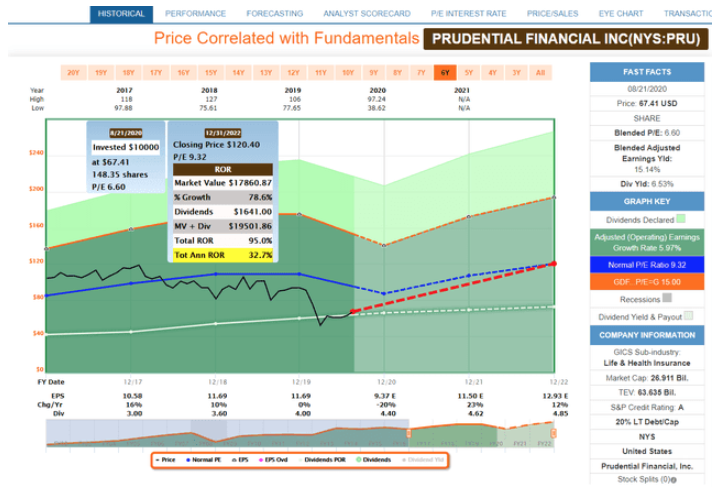Toggle the EPS legend series
Image resolution: width=717 pixels, height=487 pixels.
[240, 460]
